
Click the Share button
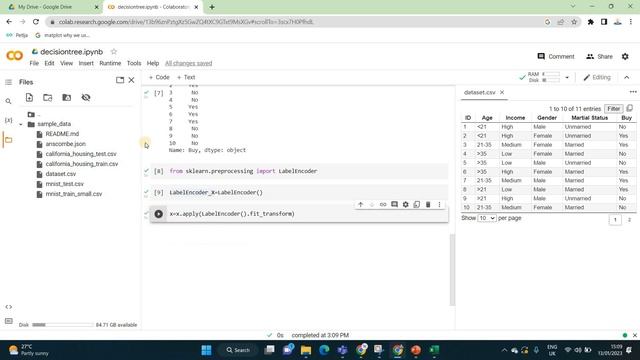(599, 56)
